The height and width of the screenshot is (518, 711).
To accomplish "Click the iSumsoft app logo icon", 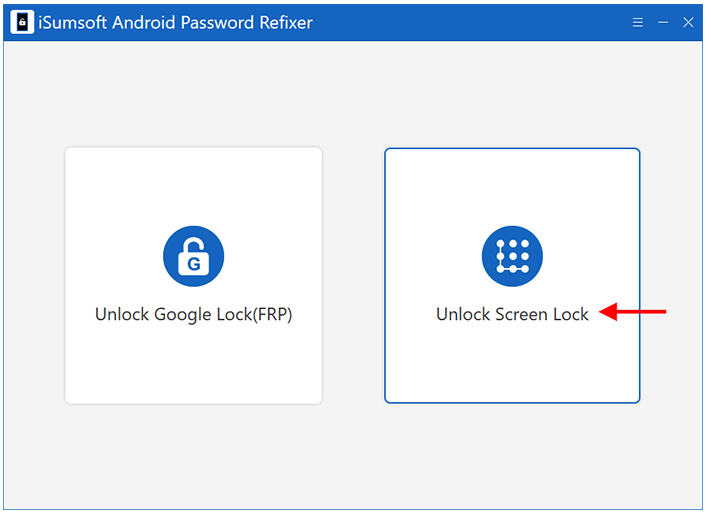I will pos(22,22).
